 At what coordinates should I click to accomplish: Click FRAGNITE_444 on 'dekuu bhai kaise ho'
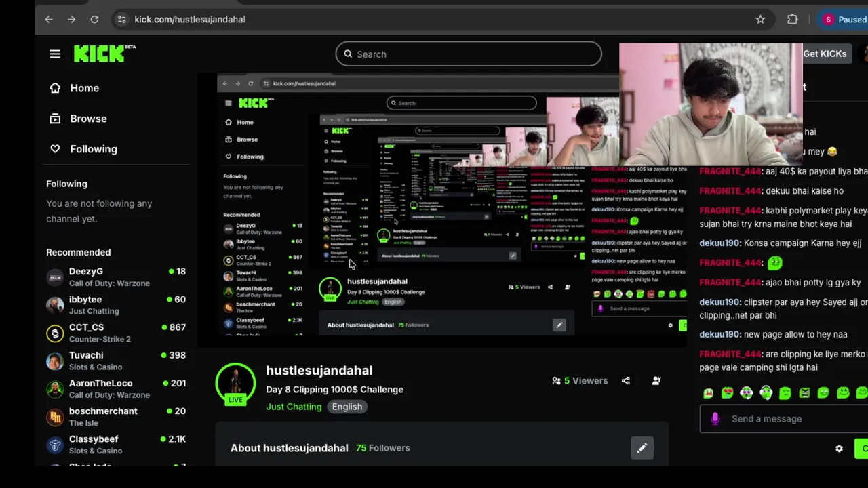click(730, 191)
